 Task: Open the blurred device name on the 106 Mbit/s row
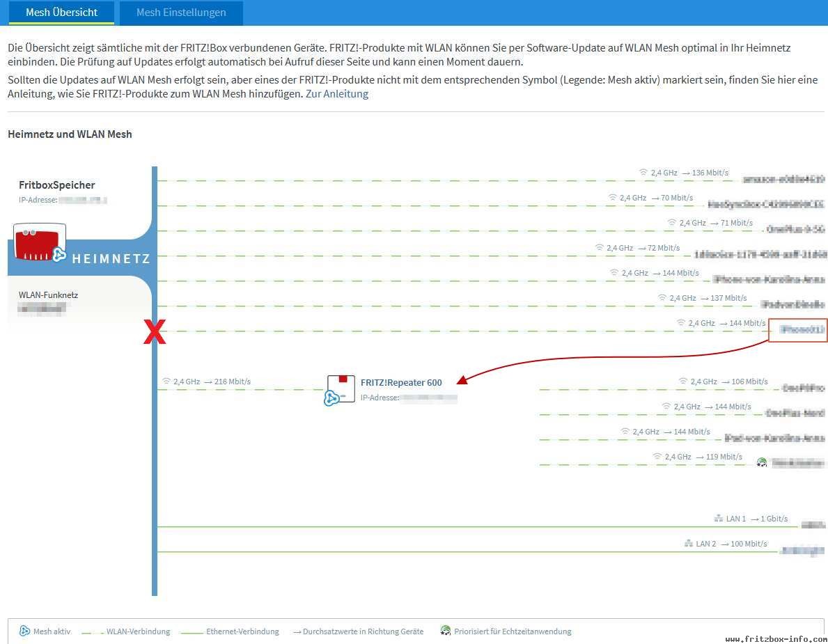pyautogui.click(x=803, y=388)
